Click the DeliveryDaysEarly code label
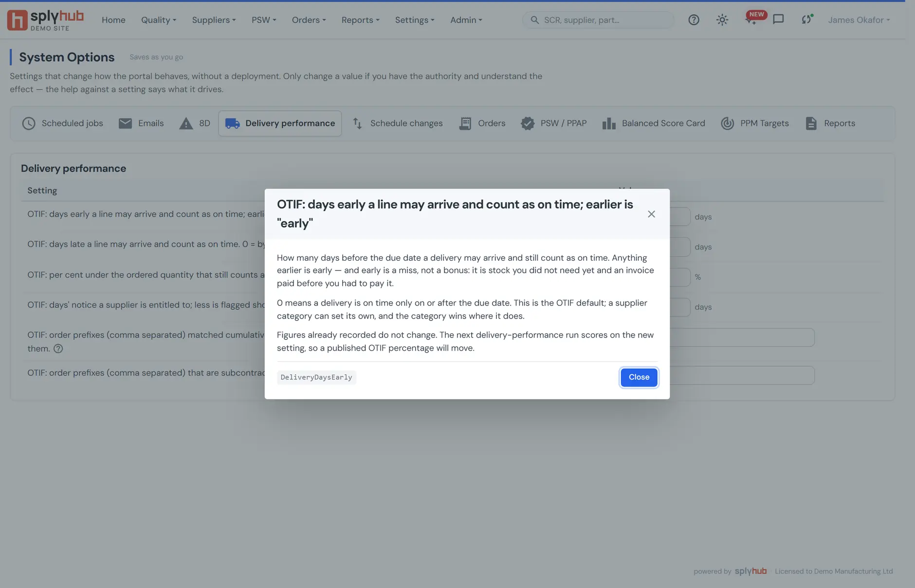Screen dimensions: 915x588 [x=316, y=377]
